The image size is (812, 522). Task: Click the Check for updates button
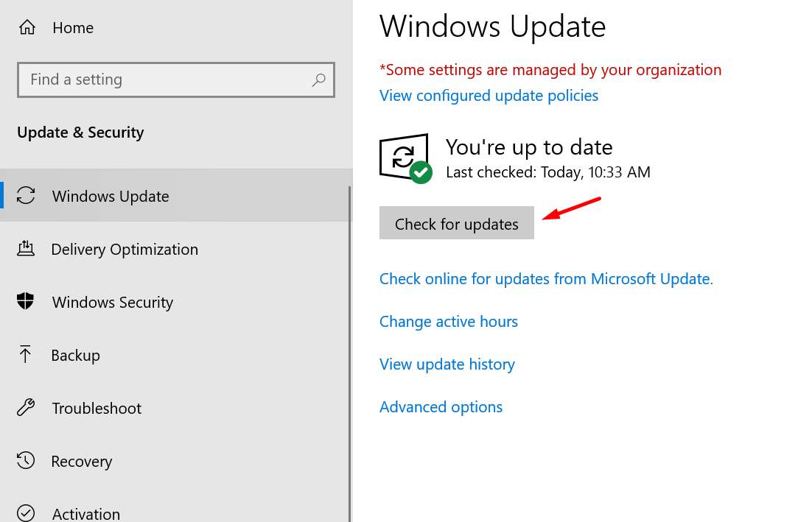coord(456,223)
